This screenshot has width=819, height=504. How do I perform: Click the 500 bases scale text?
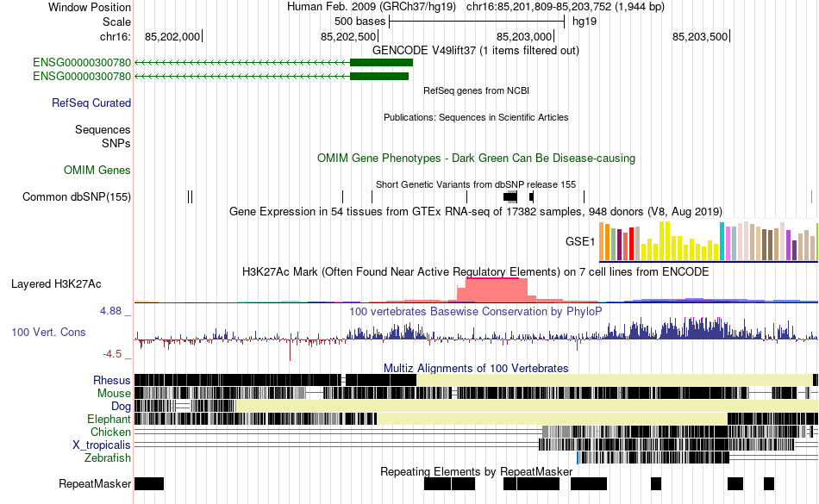coord(359,22)
